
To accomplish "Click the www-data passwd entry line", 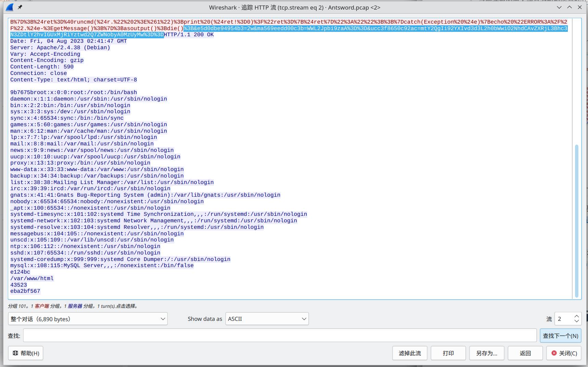I will tap(97, 169).
